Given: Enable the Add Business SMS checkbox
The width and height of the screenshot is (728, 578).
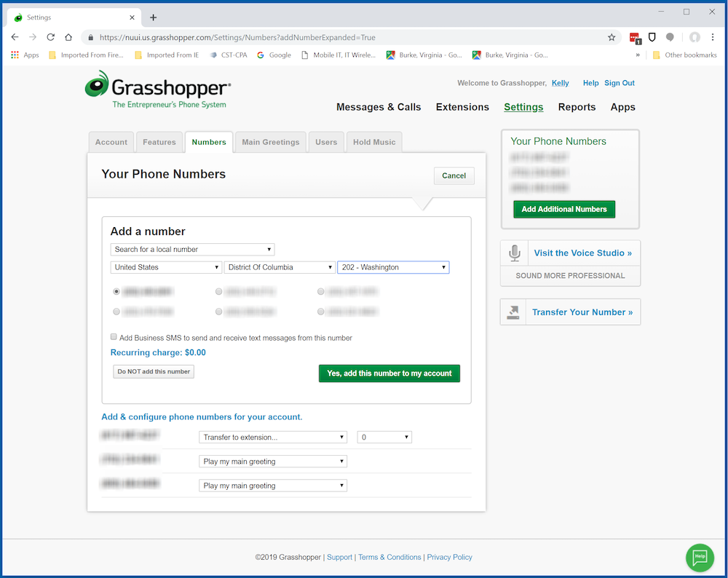Looking at the screenshot, I should [114, 336].
